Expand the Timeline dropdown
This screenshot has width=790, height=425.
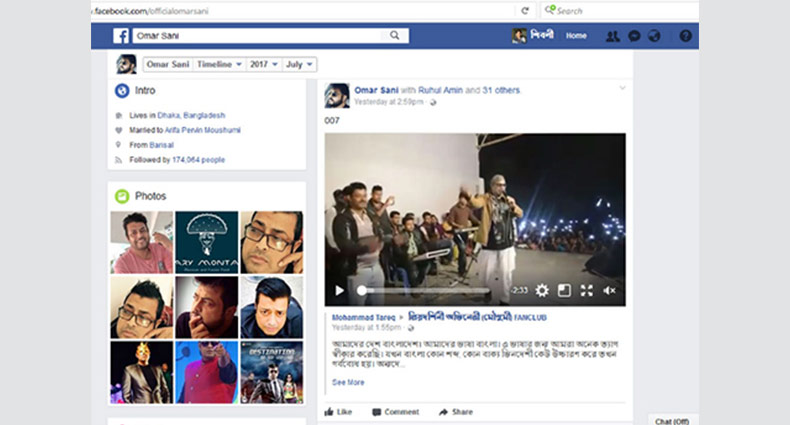click(x=218, y=64)
